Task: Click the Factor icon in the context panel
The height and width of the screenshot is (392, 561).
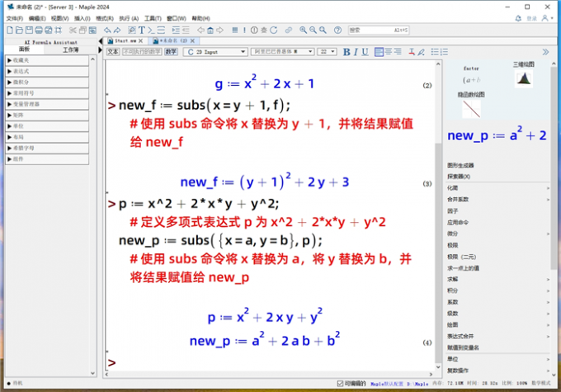Action: click(471, 78)
